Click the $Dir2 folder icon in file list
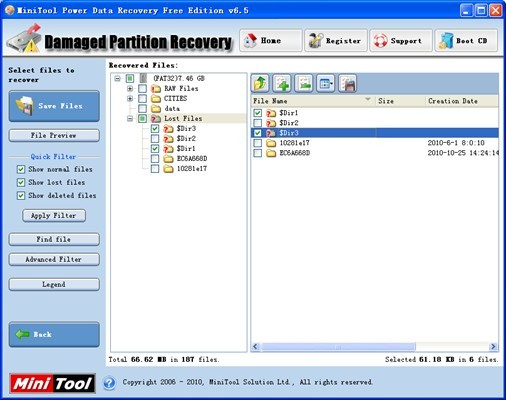This screenshot has height=400, width=506. [271, 123]
